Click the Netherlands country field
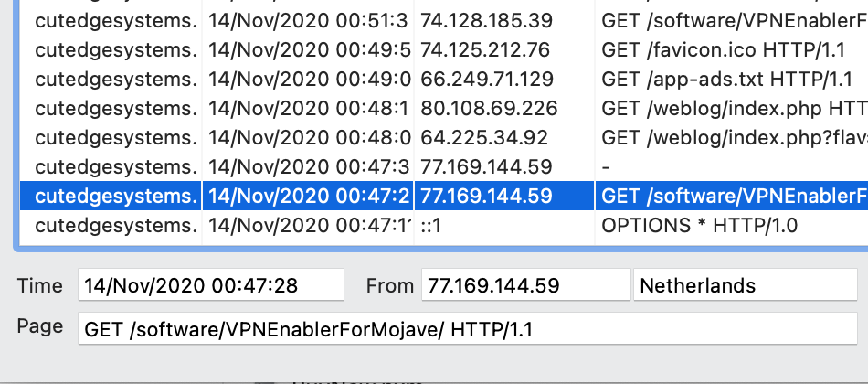This screenshot has height=384, width=868. [745, 285]
